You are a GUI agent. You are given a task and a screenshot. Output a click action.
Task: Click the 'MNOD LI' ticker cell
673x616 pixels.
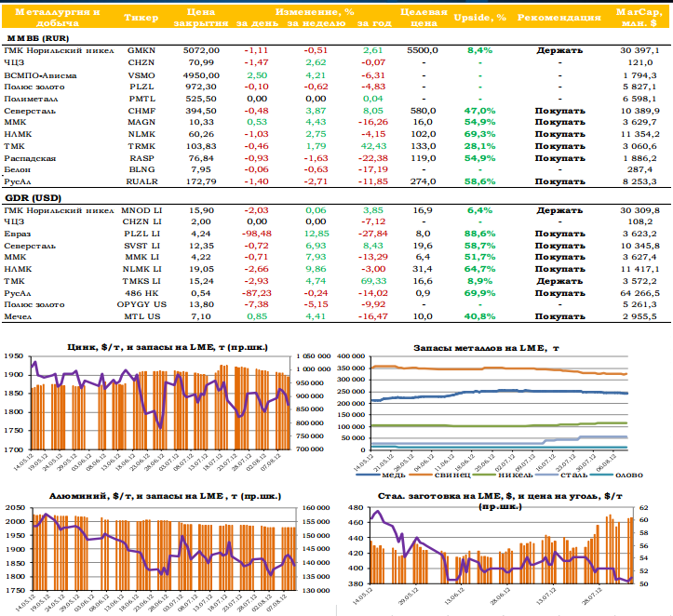click(141, 210)
